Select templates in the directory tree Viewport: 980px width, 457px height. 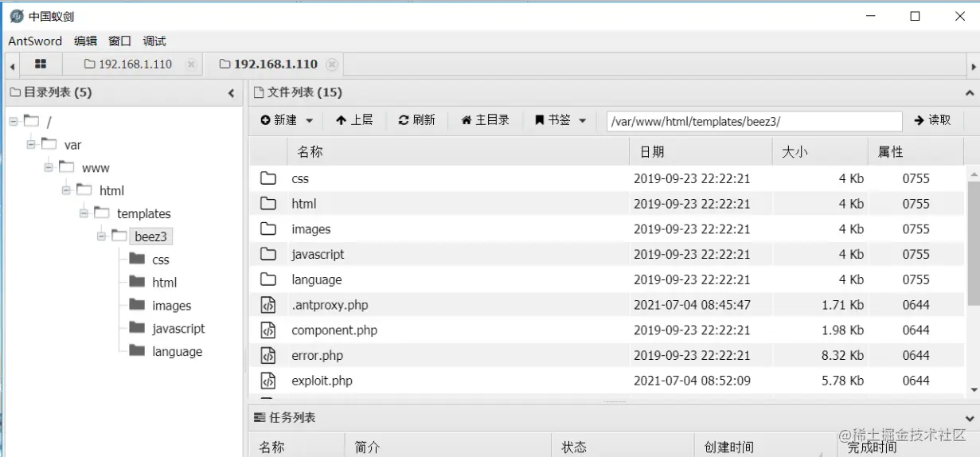pyautogui.click(x=143, y=213)
